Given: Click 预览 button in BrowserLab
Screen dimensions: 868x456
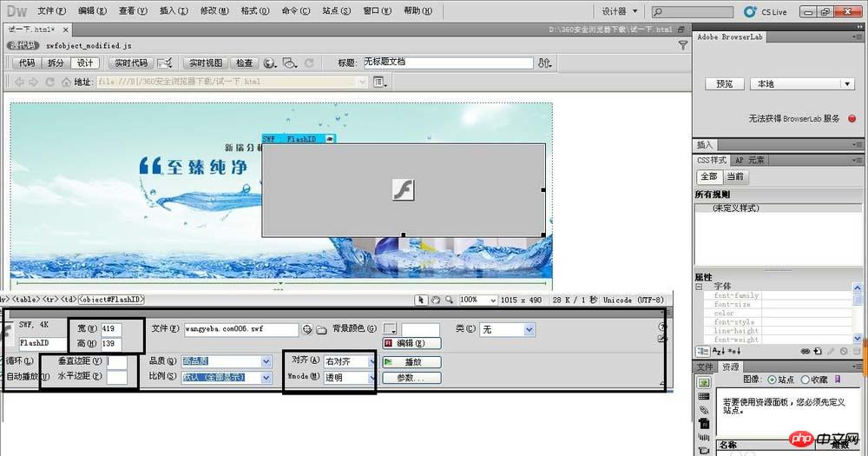Looking at the screenshot, I should tap(724, 83).
